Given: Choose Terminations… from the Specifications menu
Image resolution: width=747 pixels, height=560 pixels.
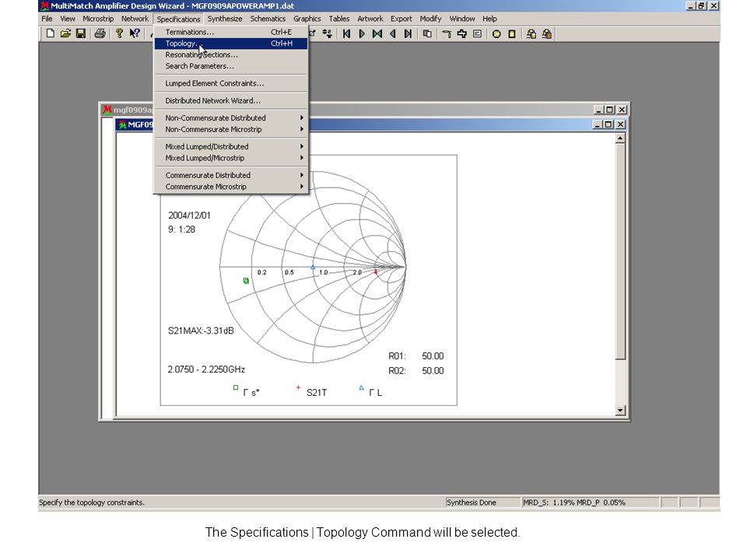Looking at the screenshot, I should (231, 32).
